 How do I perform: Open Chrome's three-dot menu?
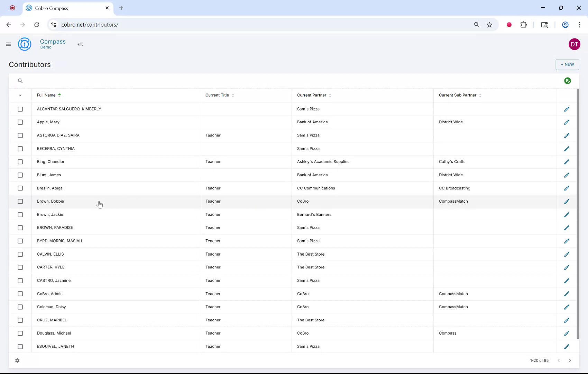(x=580, y=25)
